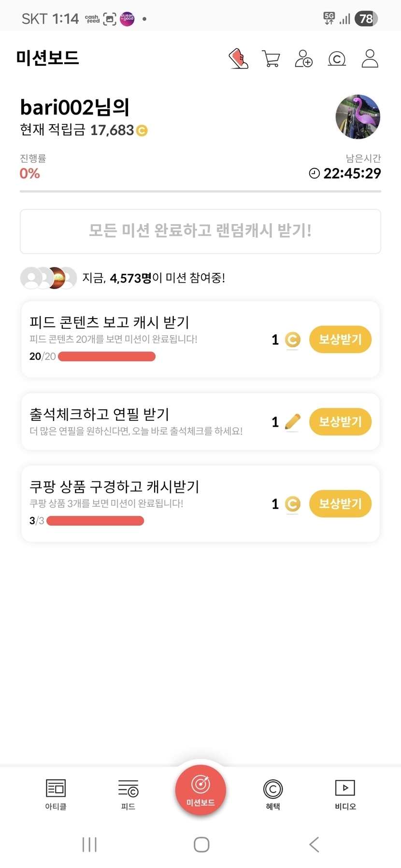The height and width of the screenshot is (868, 401).
Task: Go to the 비디오 tab
Action: click(345, 794)
